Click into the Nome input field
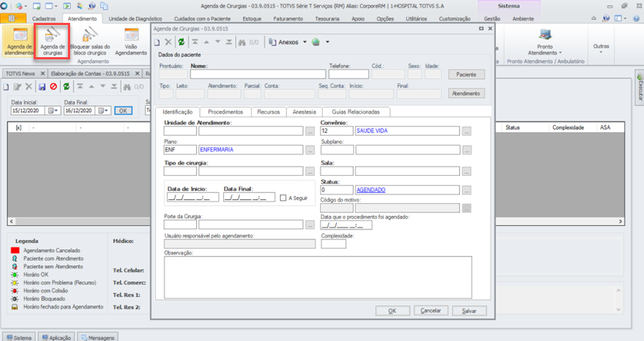The width and height of the screenshot is (644, 341). tap(258, 74)
